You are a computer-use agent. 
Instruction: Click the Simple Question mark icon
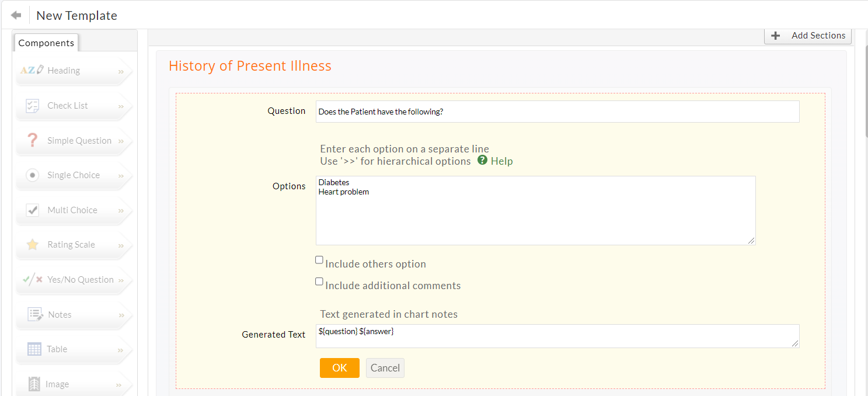pos(33,140)
